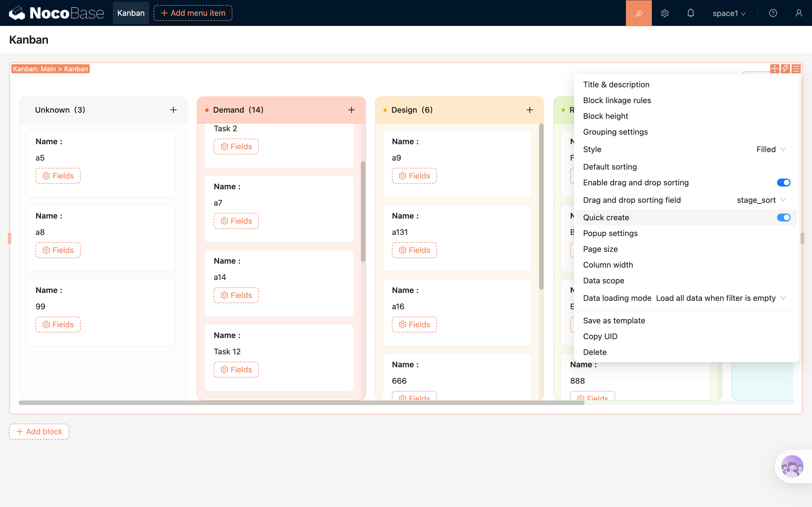Screen dimensions: 812x507
Task: Disable drag and drop sorting toggle
Action: pyautogui.click(x=784, y=183)
